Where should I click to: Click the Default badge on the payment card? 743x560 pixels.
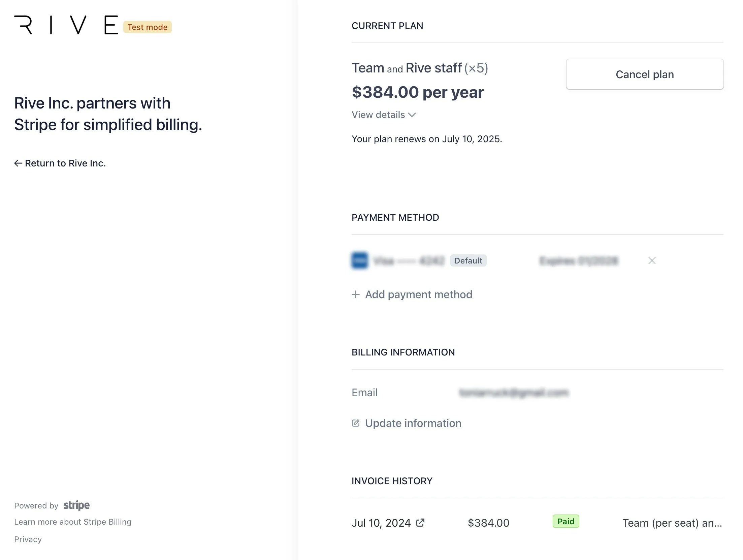[468, 260]
